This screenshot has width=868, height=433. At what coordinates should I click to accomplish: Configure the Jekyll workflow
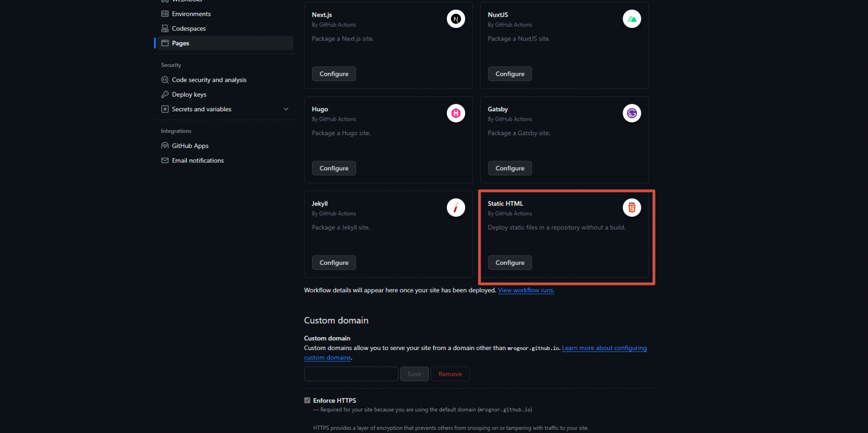point(334,263)
